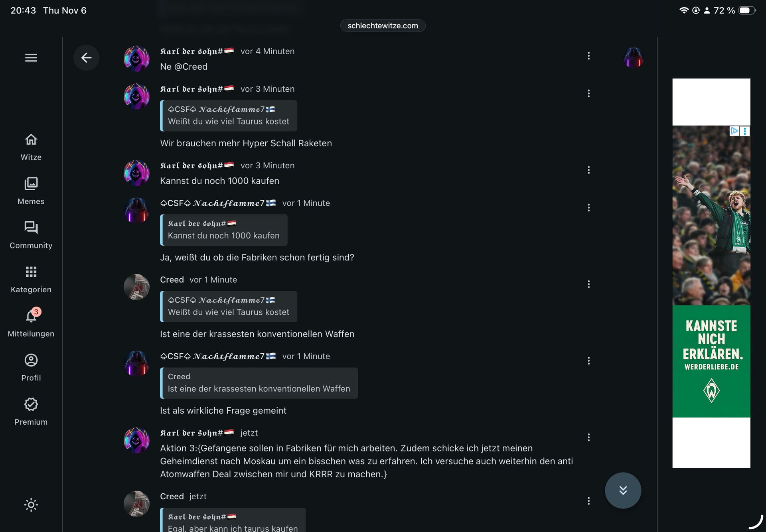Go to the Community section
Screen dimensions: 766x532
pyautogui.click(x=31, y=235)
